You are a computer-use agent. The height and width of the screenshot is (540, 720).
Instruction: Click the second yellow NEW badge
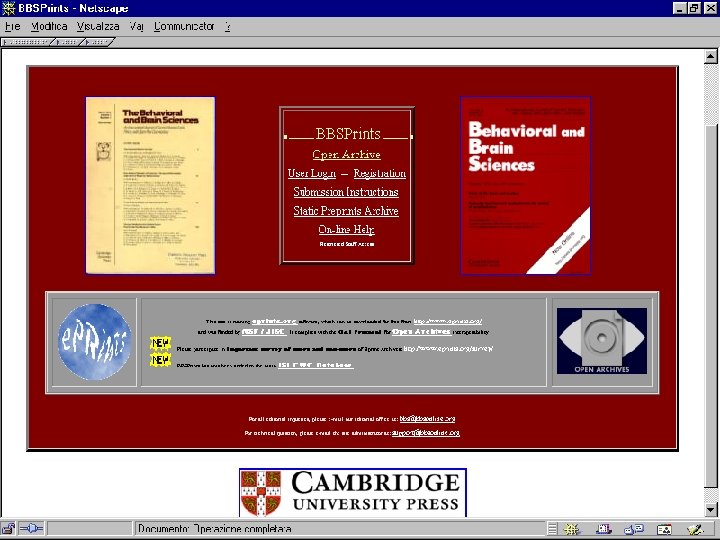point(160,360)
